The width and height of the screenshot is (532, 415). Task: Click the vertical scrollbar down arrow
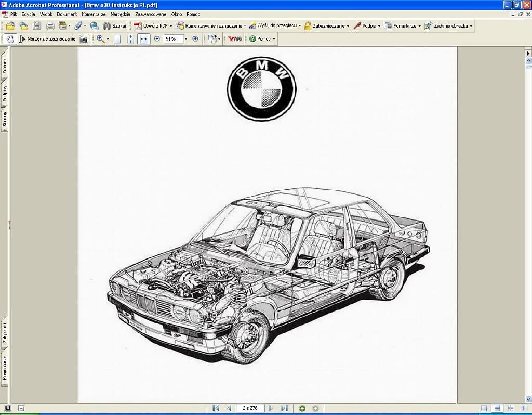coord(528,399)
